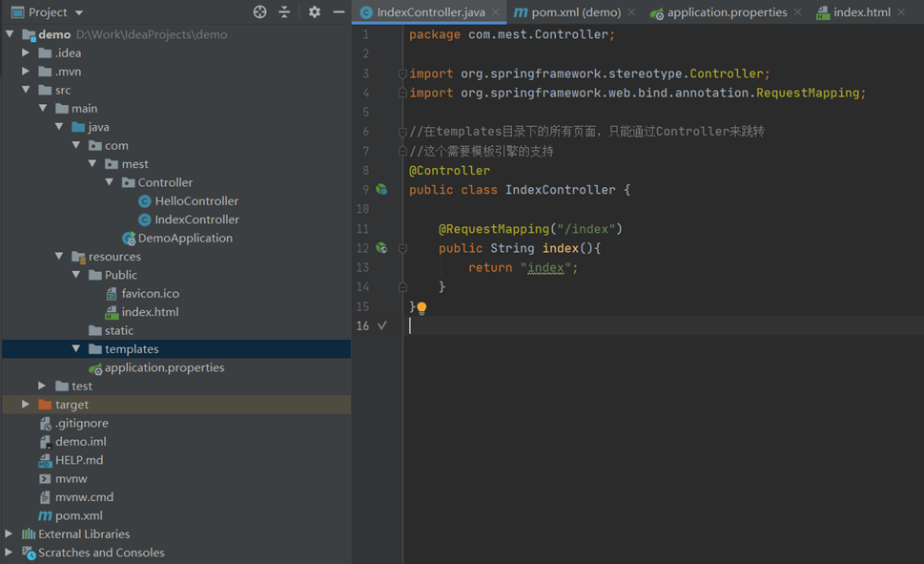Click IndexController class name in code
This screenshot has height=564, width=924.
[560, 190]
